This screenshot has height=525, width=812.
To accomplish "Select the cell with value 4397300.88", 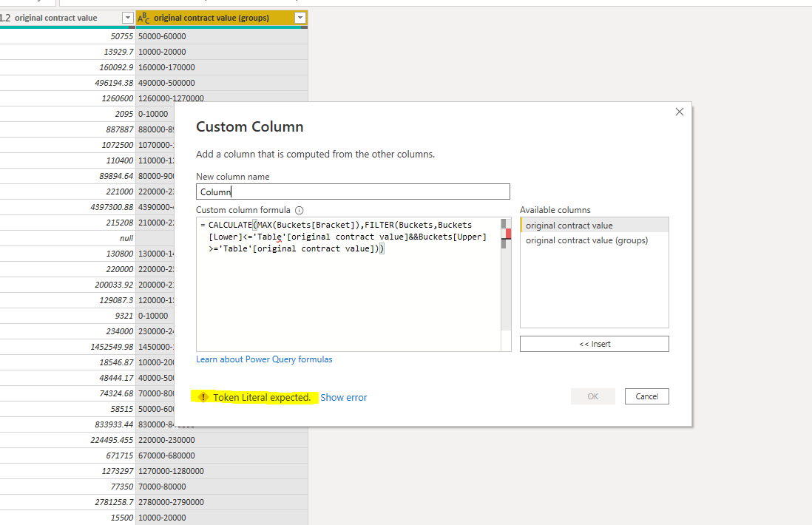I will tap(67, 207).
